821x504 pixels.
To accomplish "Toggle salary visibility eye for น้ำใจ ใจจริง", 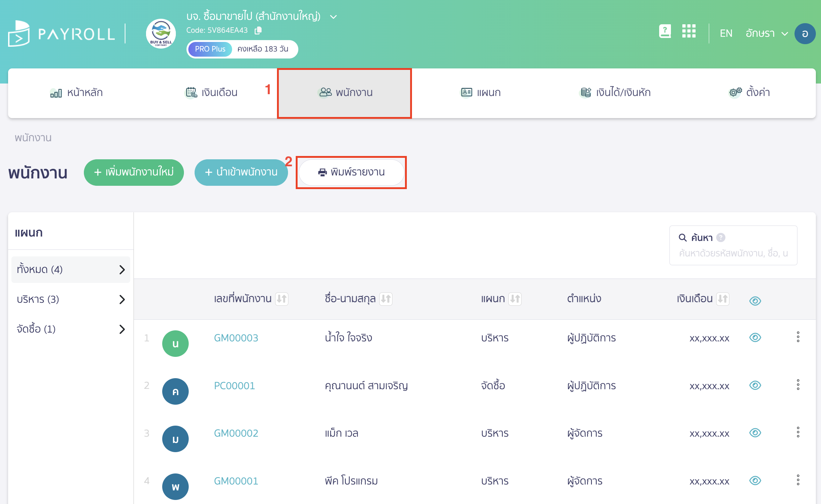I will 755,337.
